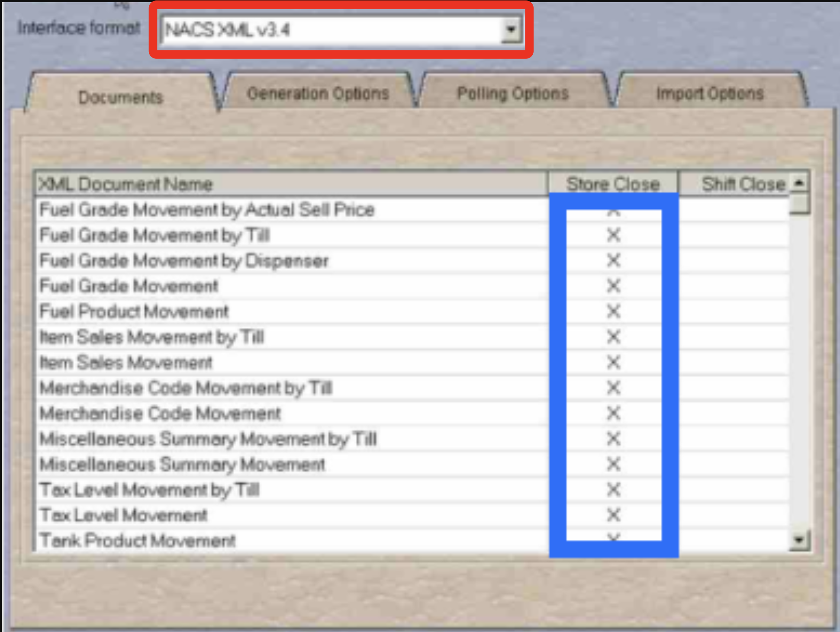Click the Shift Close column header

coord(742,184)
